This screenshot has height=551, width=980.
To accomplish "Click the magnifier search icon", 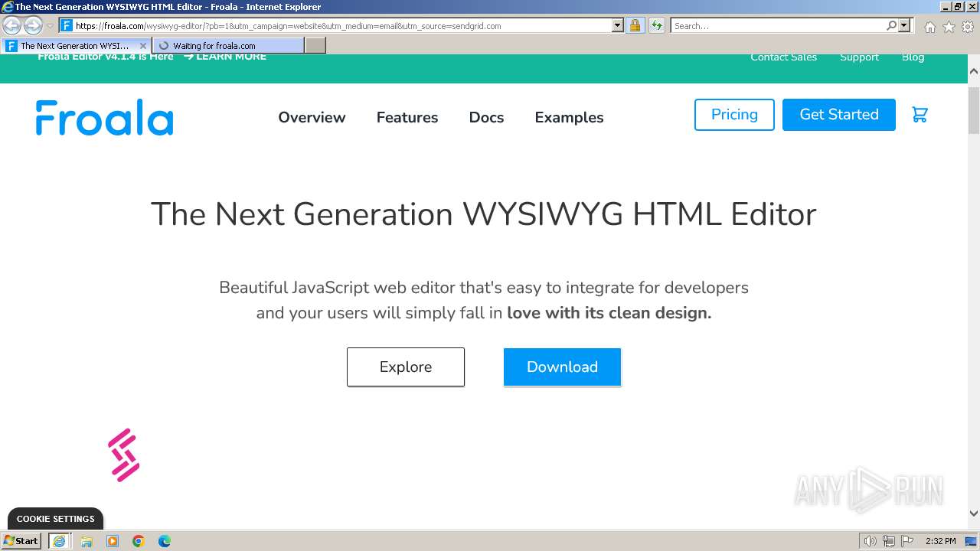I will [x=891, y=25].
